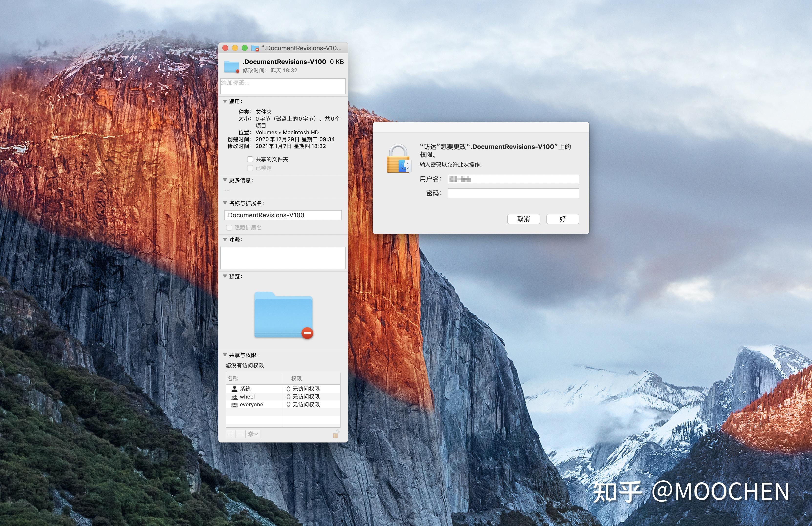812x526 pixels.
Task: Click the folder preview image with no-entry badge
Action: (x=284, y=315)
